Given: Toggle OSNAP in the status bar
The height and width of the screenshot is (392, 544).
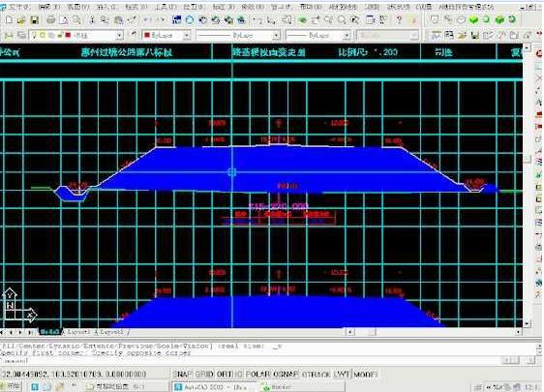Looking at the screenshot, I should click(x=286, y=375).
